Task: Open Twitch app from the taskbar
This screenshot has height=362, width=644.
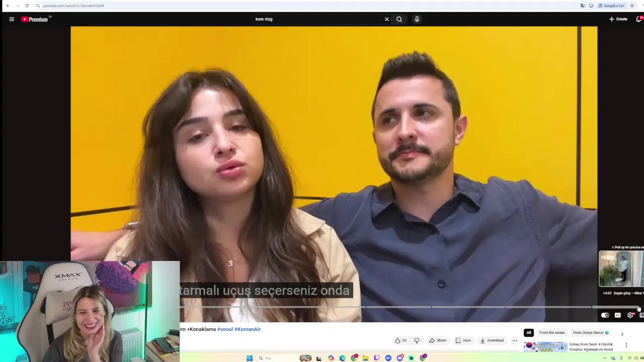Action: pyautogui.click(x=377, y=358)
